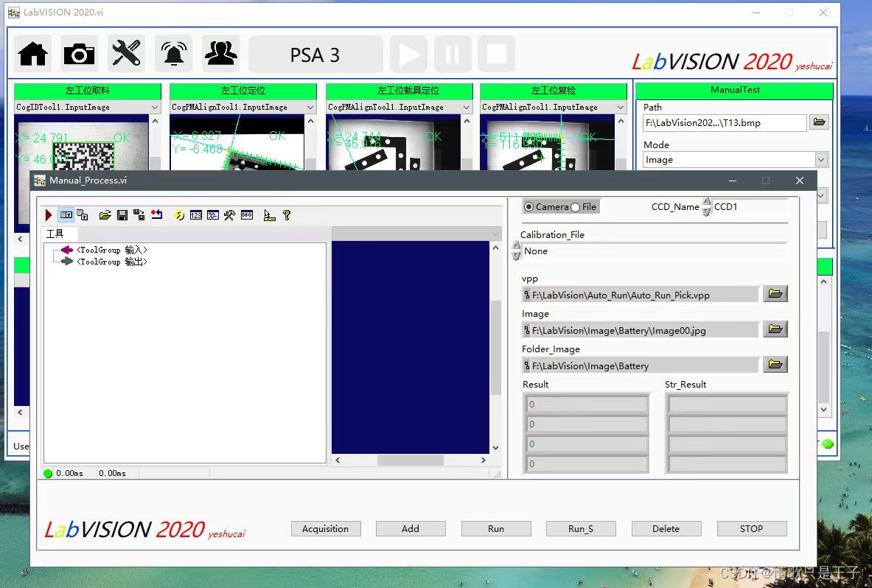Image resolution: width=872 pixels, height=588 pixels.
Task: Open the Help question-mark icon
Action: click(286, 214)
